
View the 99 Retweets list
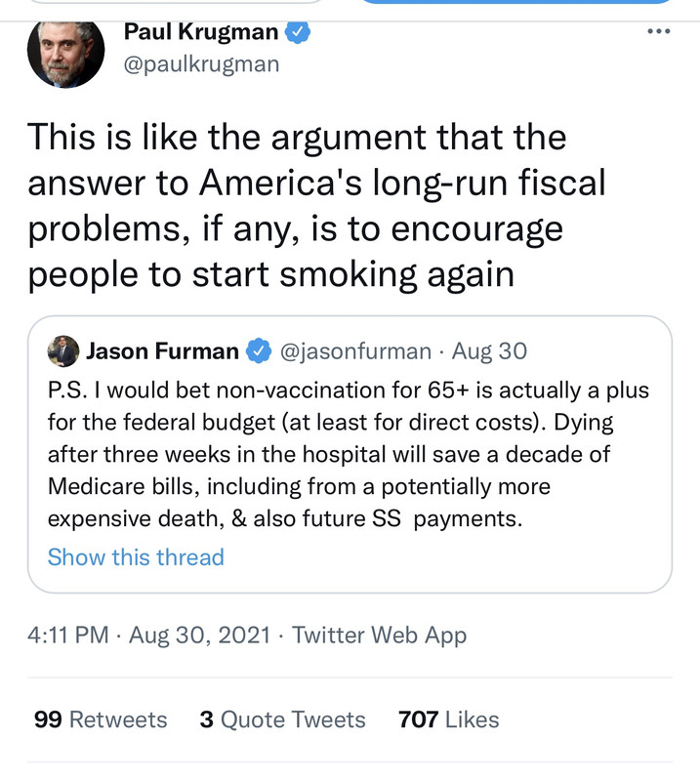pyautogui.click(x=101, y=719)
